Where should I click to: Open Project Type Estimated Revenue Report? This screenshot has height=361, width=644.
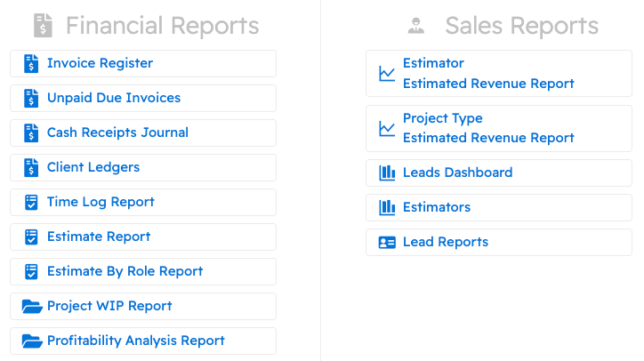pyautogui.click(x=488, y=128)
